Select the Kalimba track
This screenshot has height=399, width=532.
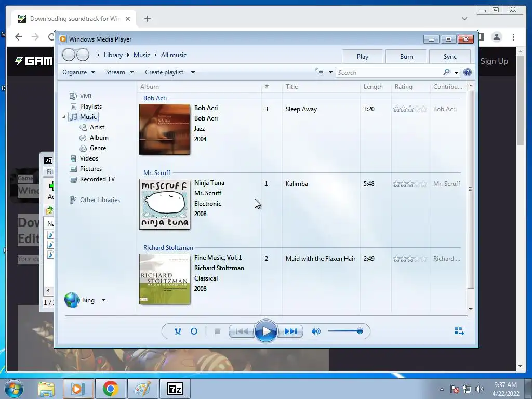(297, 184)
